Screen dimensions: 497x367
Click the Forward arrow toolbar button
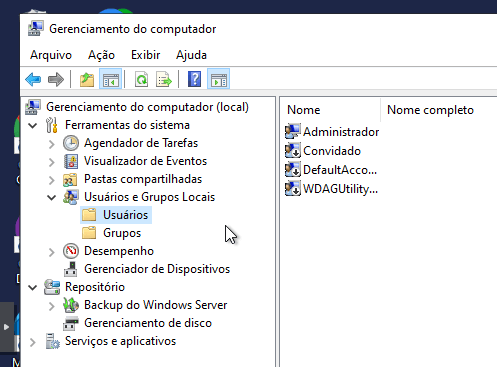pyautogui.click(x=56, y=80)
